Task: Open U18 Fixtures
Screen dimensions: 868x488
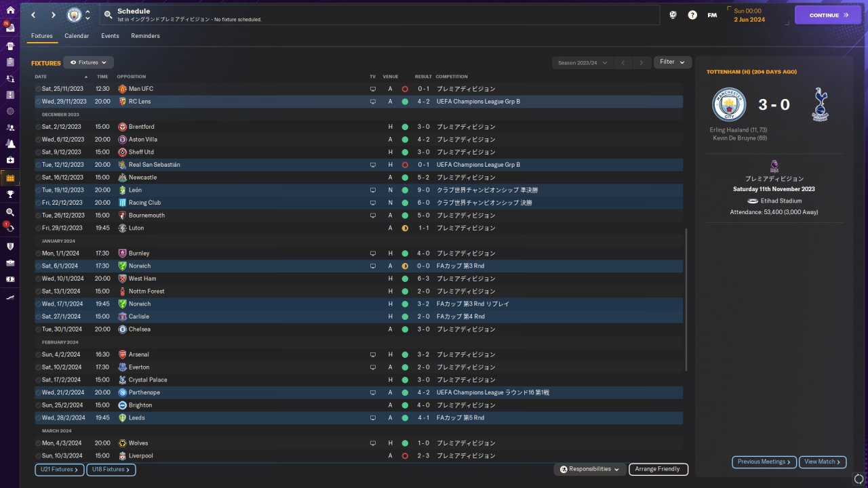Action: tap(111, 470)
